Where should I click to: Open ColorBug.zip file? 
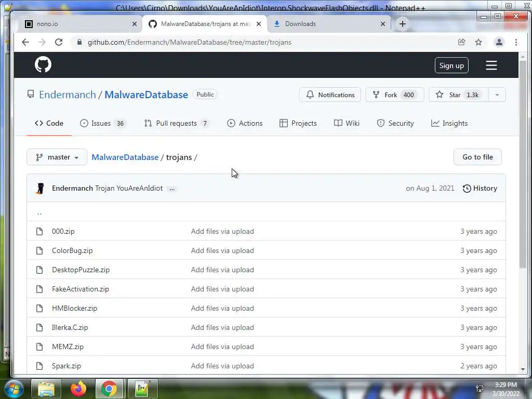click(72, 251)
